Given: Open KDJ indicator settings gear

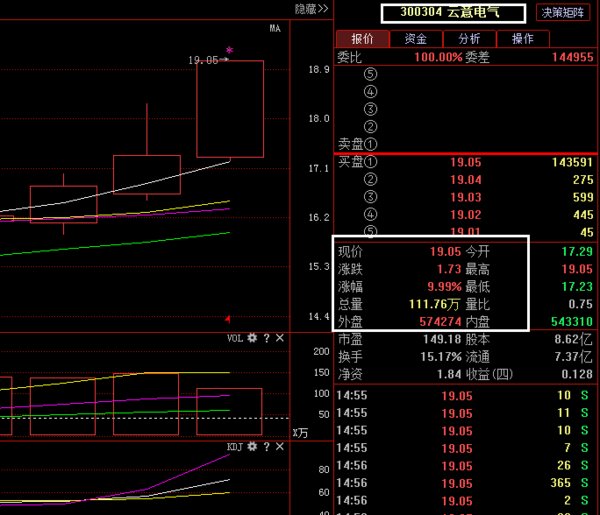Looking at the screenshot, I should [x=252, y=446].
